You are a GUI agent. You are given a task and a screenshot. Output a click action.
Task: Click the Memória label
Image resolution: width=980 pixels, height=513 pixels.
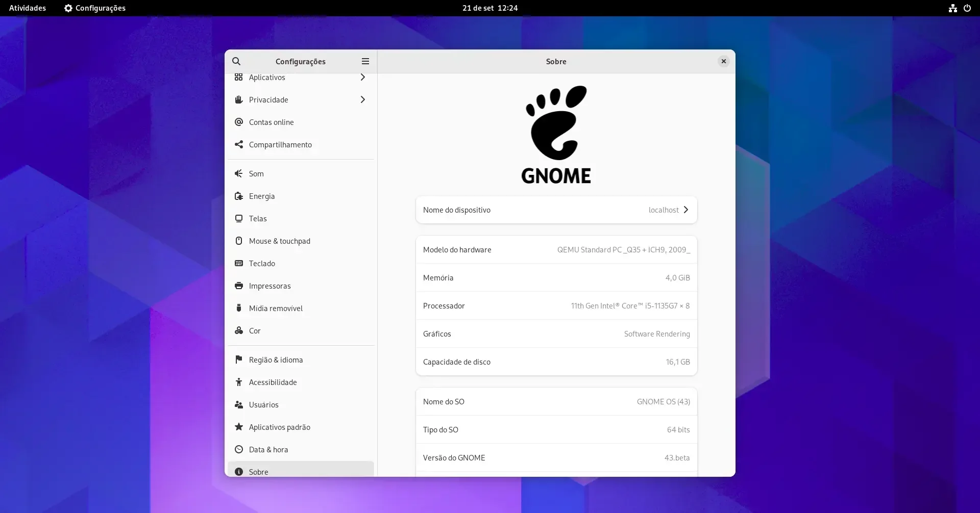click(x=438, y=278)
